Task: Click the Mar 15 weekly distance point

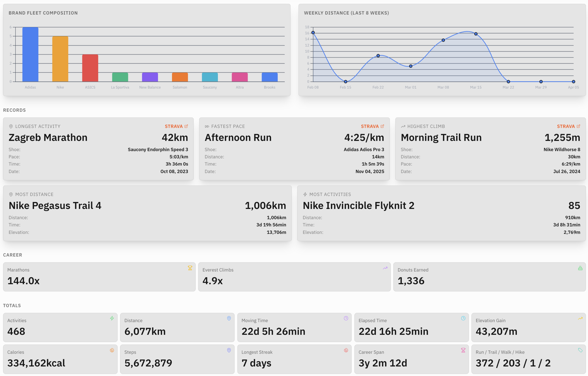Action: 476,34
